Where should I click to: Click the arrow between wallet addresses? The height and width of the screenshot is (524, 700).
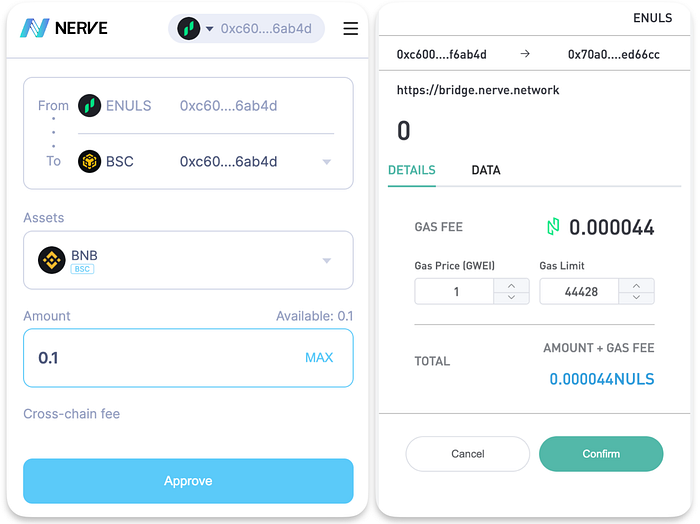click(525, 54)
